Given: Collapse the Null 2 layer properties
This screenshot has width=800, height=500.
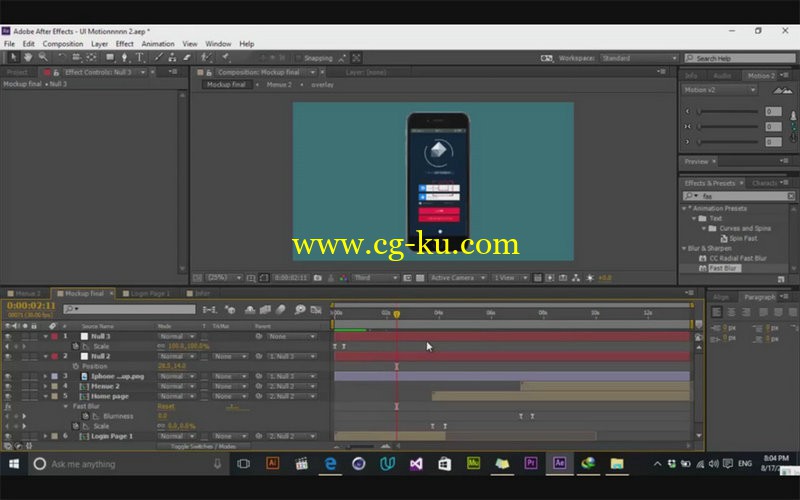Looking at the screenshot, I should click(x=45, y=357).
